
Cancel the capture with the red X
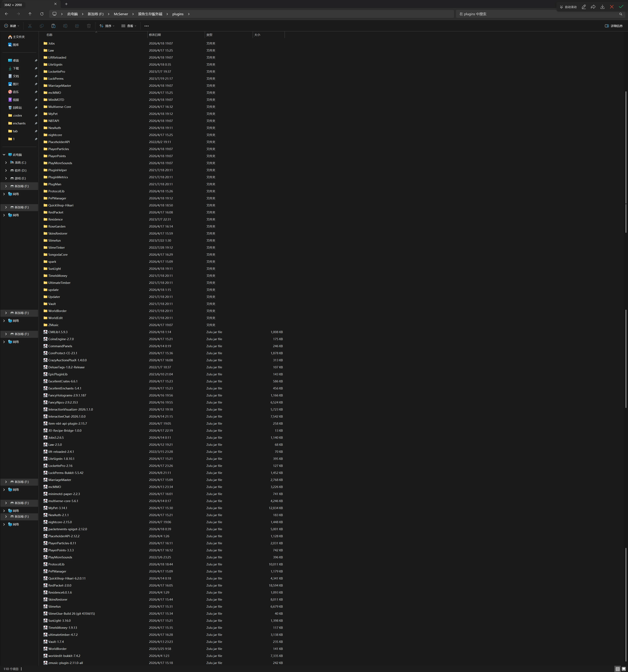click(612, 7)
